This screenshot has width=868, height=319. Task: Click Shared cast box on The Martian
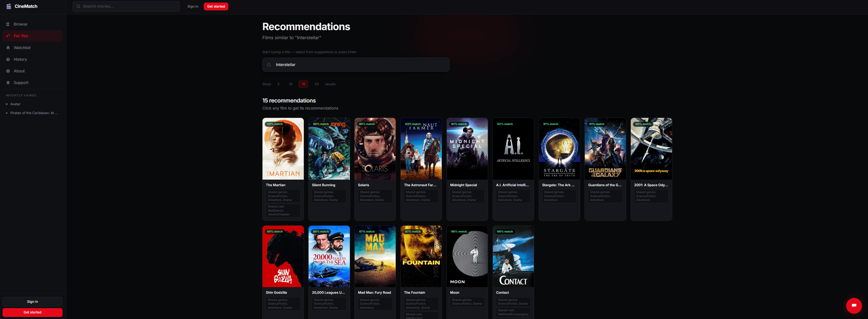click(x=283, y=210)
